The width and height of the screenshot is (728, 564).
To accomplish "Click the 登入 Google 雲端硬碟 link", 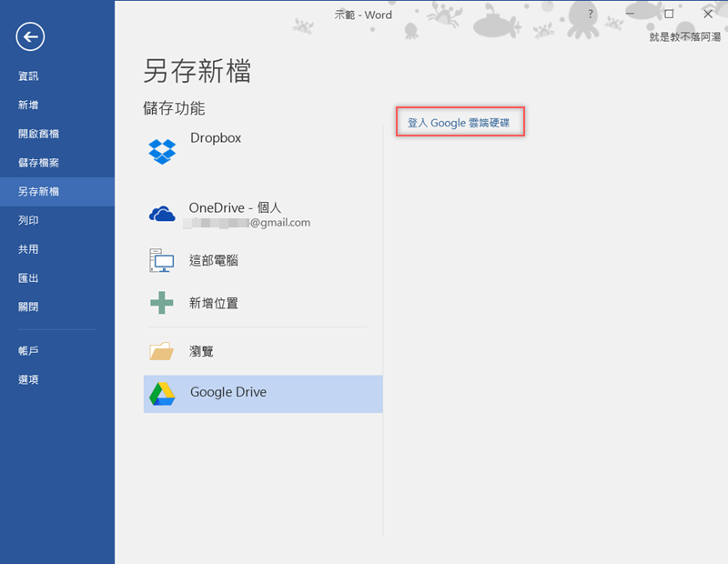I will (459, 123).
